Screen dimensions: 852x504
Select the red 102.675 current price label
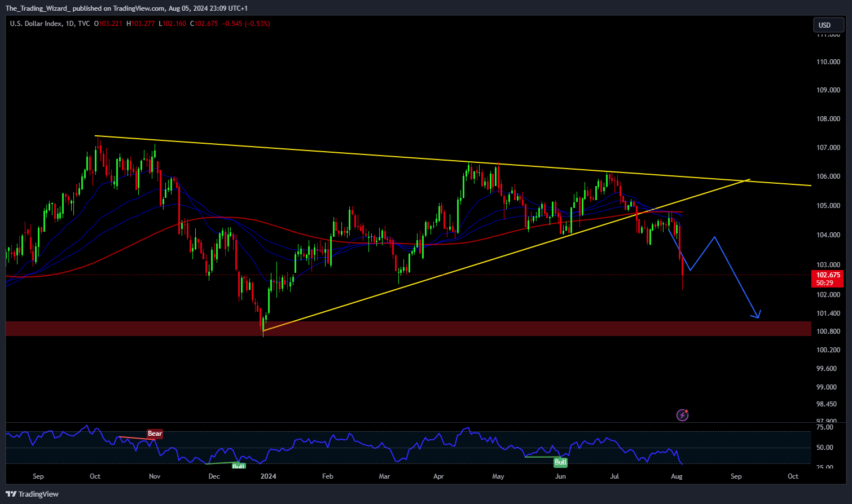pyautogui.click(x=828, y=275)
